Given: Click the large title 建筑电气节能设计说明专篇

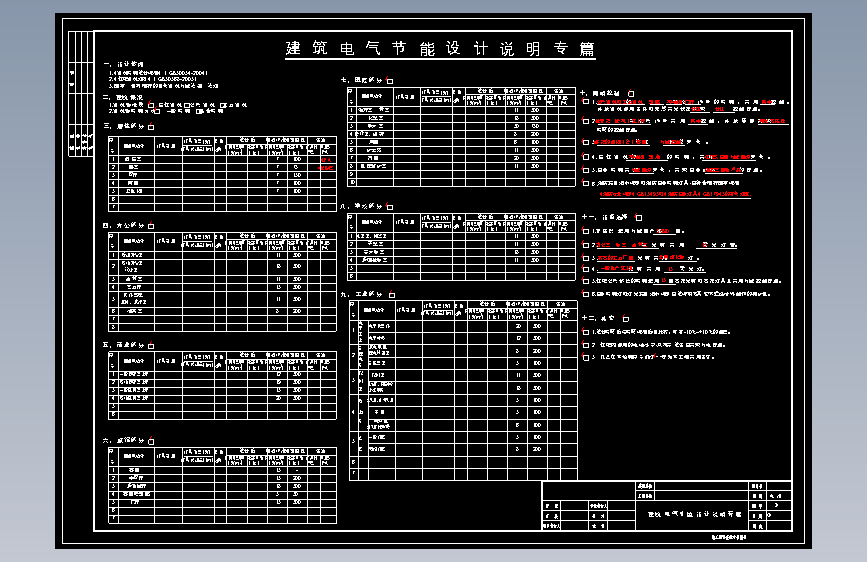Looking at the screenshot, I should [x=440, y=49].
